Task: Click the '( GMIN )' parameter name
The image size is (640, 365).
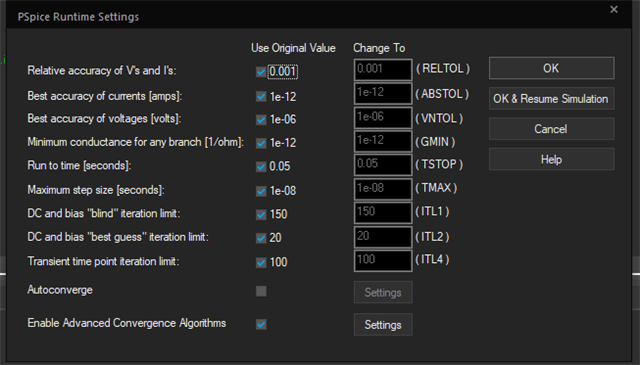Action: pyautogui.click(x=435, y=142)
